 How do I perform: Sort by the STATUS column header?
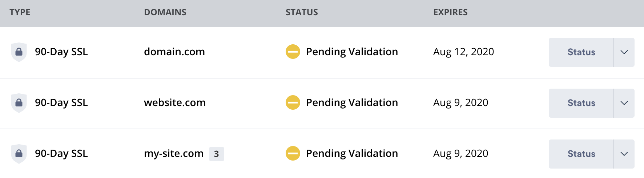click(302, 12)
